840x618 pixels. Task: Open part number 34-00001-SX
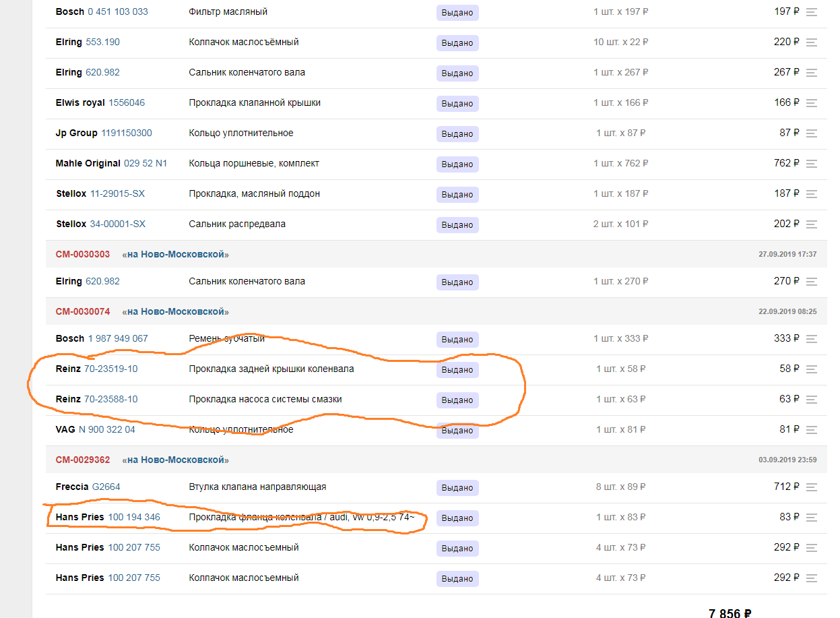click(117, 224)
